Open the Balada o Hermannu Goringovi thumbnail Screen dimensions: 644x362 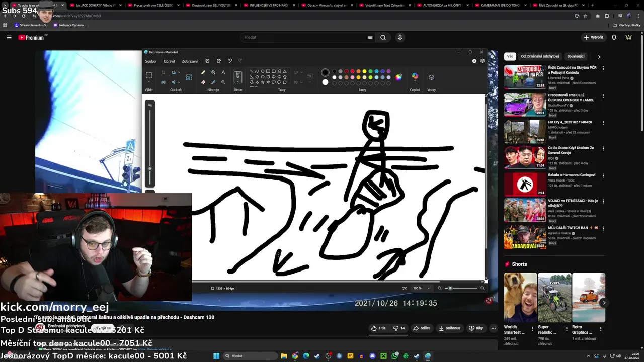pyautogui.click(x=525, y=185)
